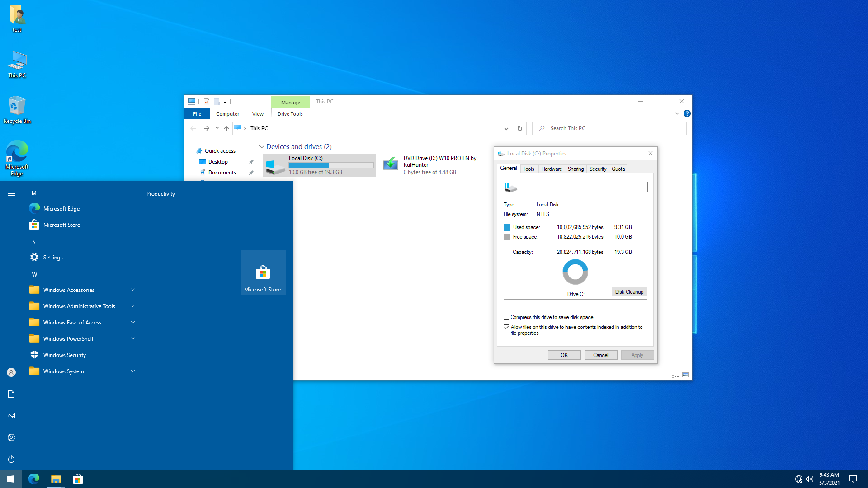Click the network icon in system tray
868x488 pixels.
(x=798, y=479)
